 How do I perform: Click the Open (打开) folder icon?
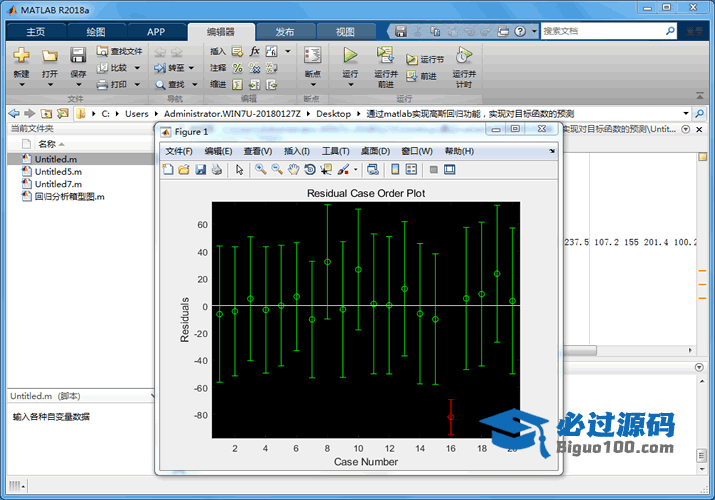click(x=50, y=55)
